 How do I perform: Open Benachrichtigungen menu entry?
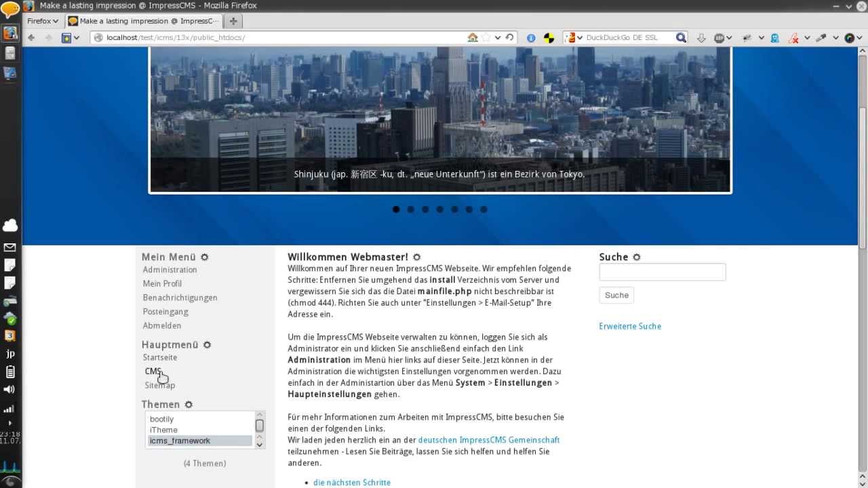click(x=180, y=298)
